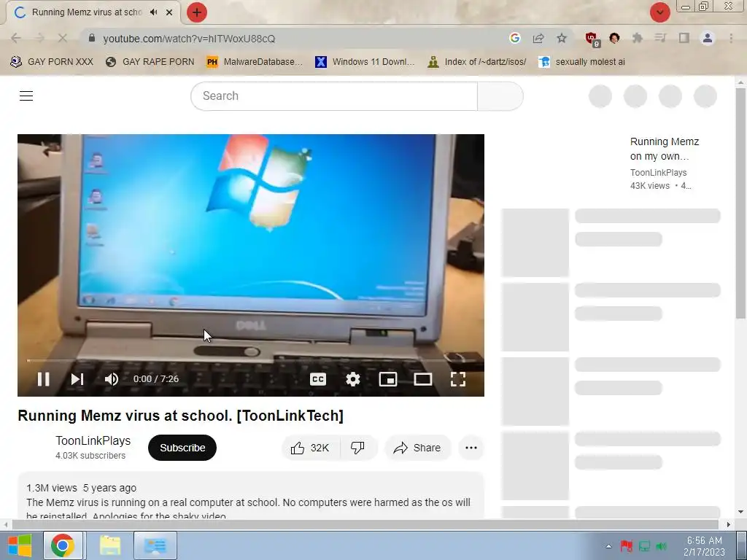Open the system volume tray icon

click(x=661, y=546)
